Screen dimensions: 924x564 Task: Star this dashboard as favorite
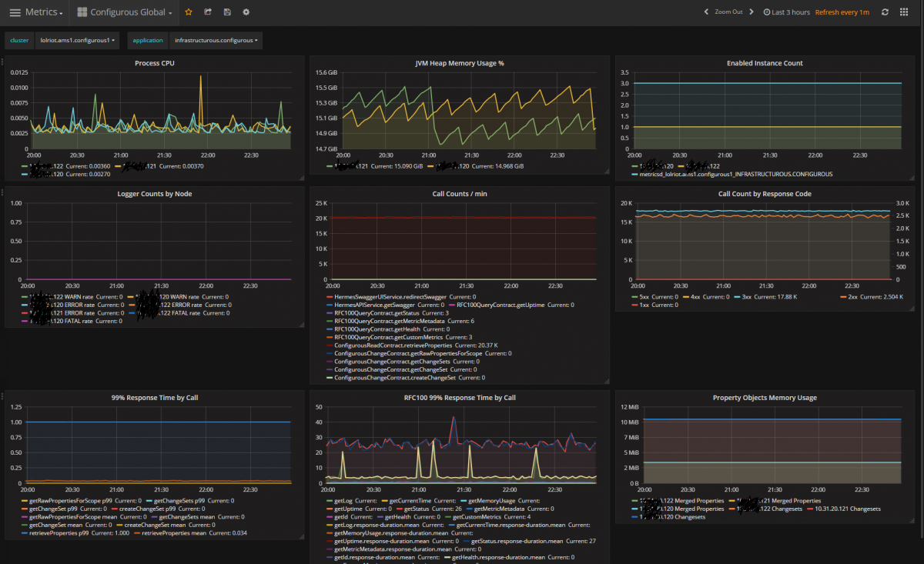189,12
